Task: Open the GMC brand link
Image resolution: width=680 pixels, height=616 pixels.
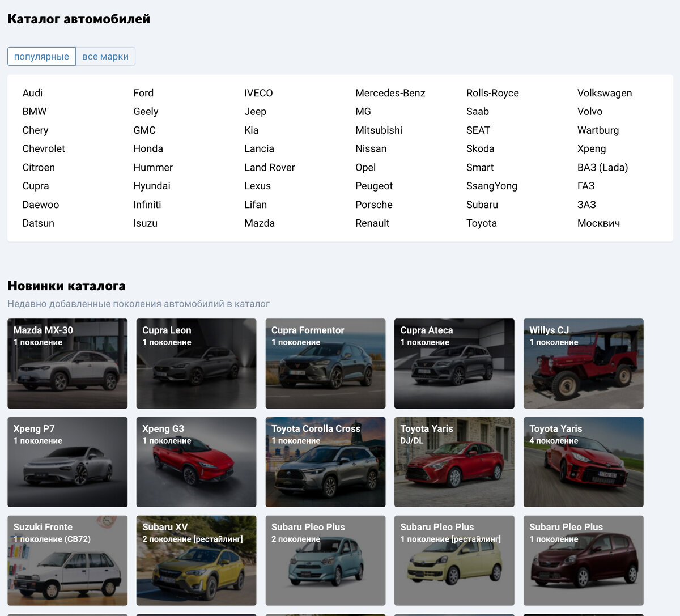Action: pyautogui.click(x=144, y=130)
